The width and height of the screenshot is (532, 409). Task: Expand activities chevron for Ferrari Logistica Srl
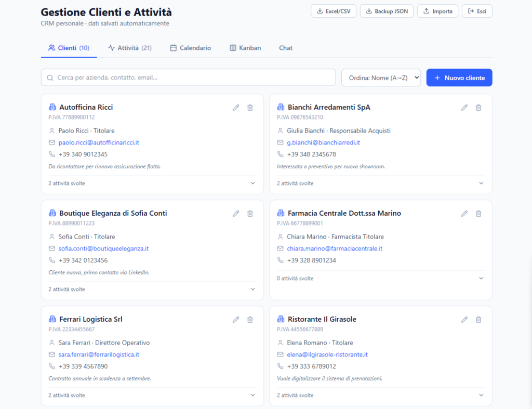[x=253, y=395]
